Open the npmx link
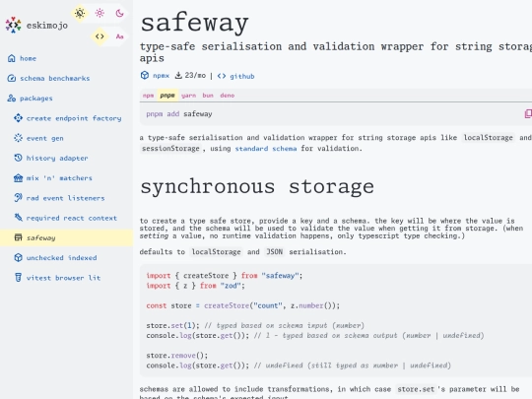 click(161, 76)
